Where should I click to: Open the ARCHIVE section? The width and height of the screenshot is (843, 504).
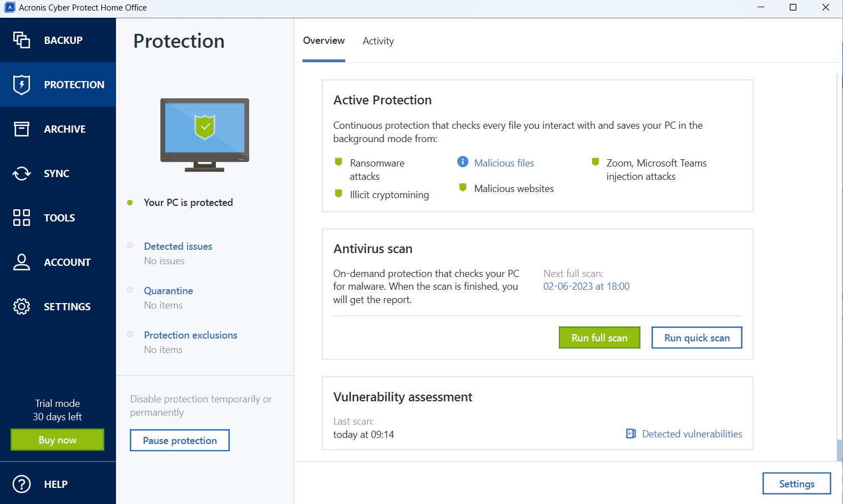[x=58, y=129]
